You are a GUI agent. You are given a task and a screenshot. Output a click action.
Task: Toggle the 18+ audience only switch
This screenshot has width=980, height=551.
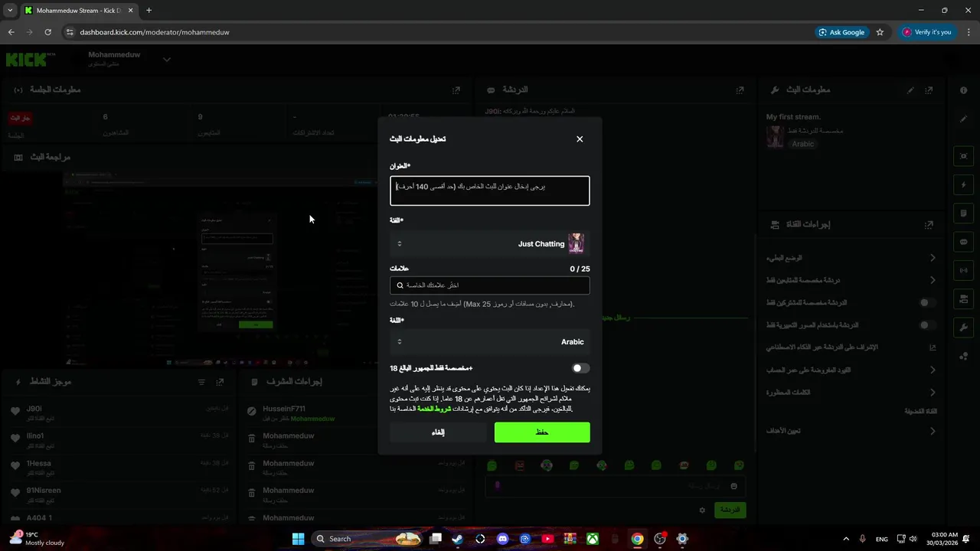(x=581, y=368)
